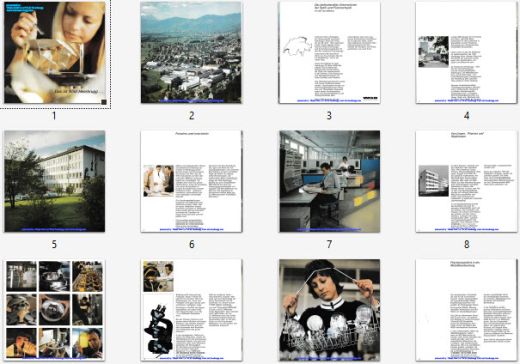
Task: Open page 6 thumbnail with men in lab coats
Action: (x=191, y=181)
